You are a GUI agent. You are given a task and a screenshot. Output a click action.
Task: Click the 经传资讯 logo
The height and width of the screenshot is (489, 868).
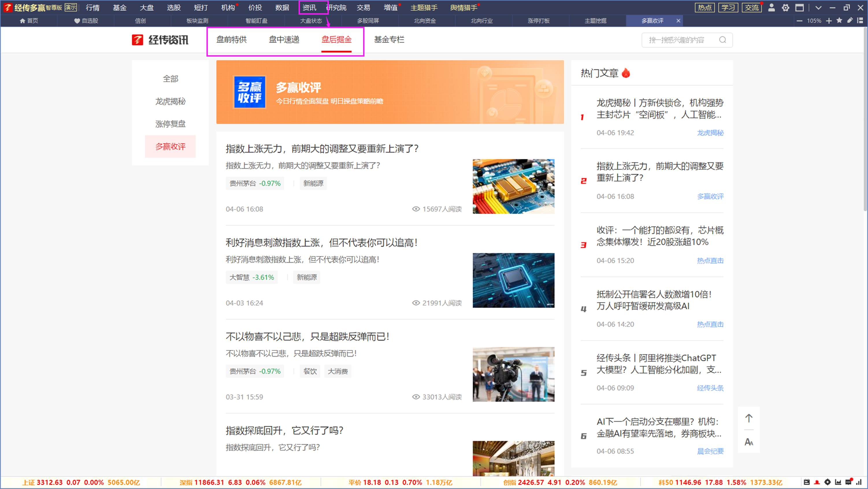(160, 40)
